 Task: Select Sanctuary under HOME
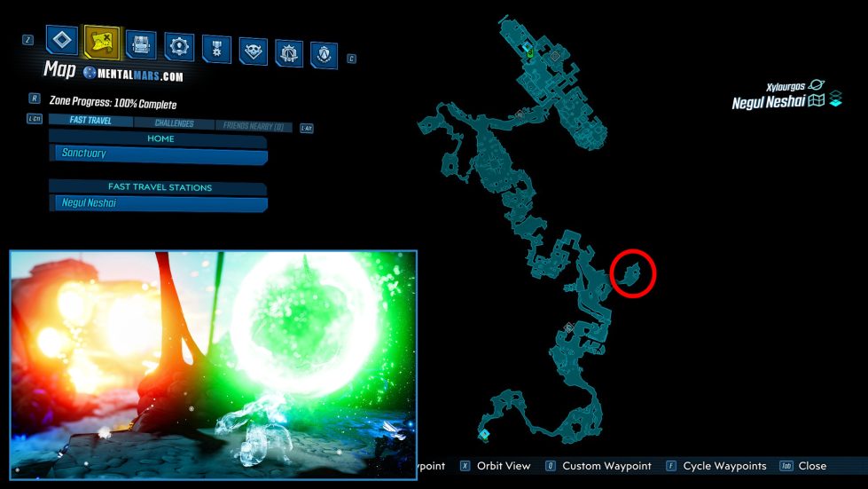coord(159,154)
